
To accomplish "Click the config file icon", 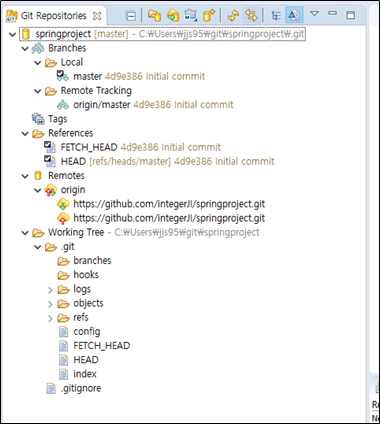I will (x=63, y=332).
